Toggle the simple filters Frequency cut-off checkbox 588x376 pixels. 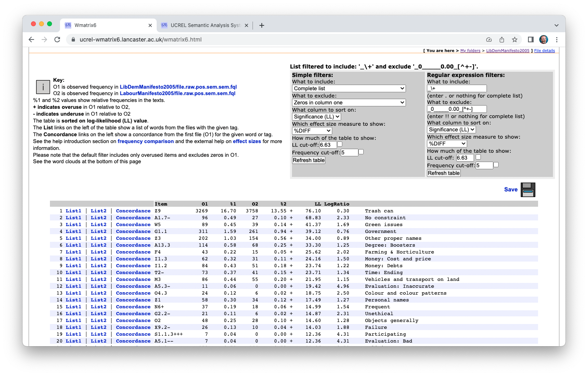(361, 152)
